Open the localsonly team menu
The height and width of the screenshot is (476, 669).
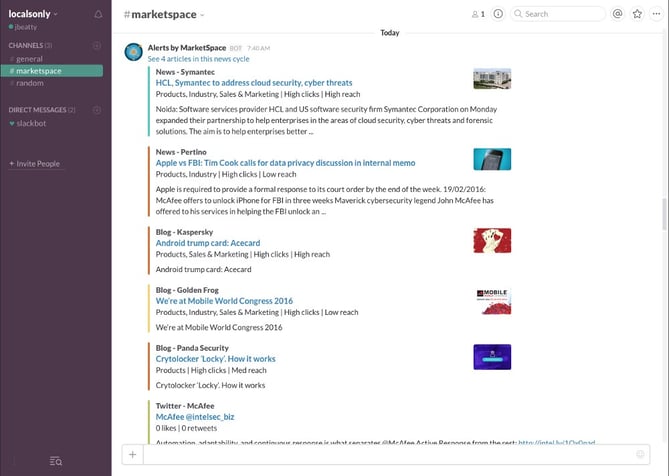coord(33,14)
